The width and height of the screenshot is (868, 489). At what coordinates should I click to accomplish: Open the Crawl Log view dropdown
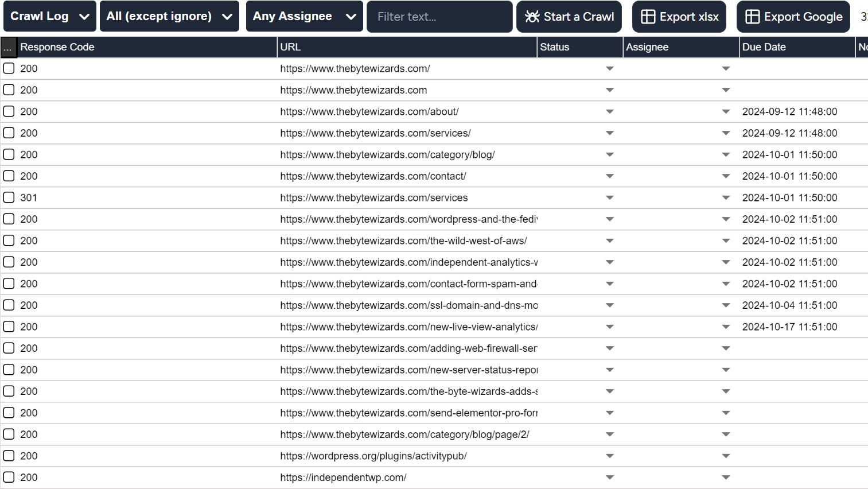[x=50, y=17]
